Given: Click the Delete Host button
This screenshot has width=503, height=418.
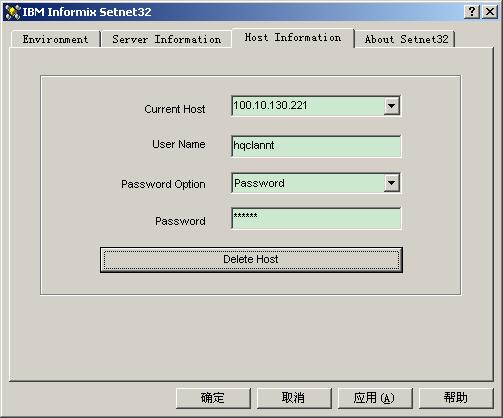Looking at the screenshot, I should 251,260.
